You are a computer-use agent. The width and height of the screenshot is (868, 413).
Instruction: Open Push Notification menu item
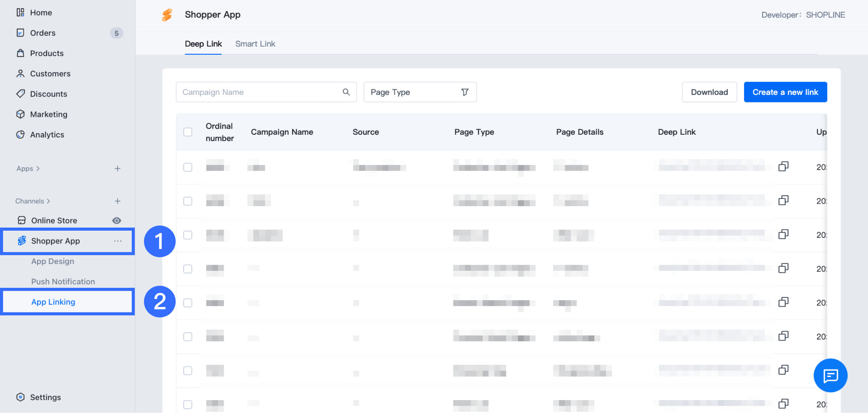(x=63, y=282)
